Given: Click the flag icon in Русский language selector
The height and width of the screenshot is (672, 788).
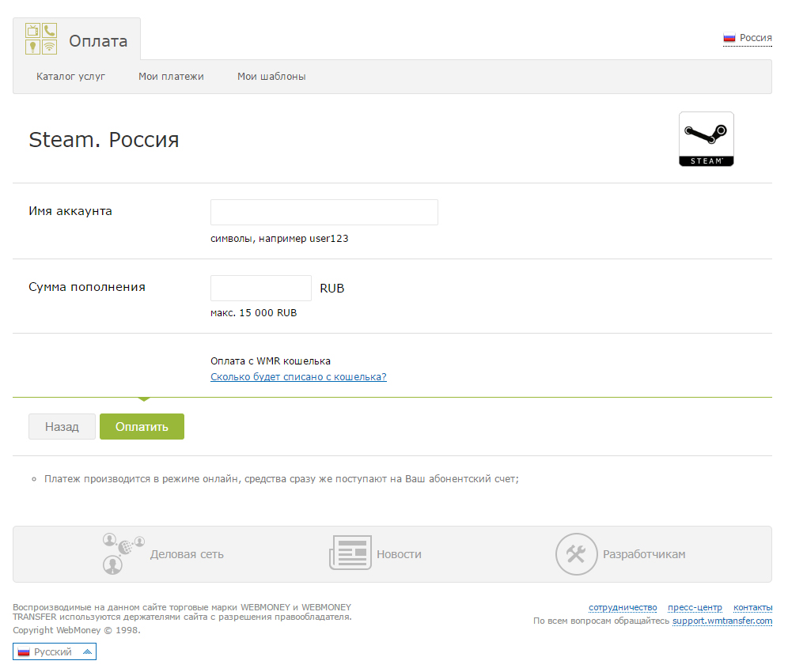Looking at the screenshot, I should click(x=24, y=652).
